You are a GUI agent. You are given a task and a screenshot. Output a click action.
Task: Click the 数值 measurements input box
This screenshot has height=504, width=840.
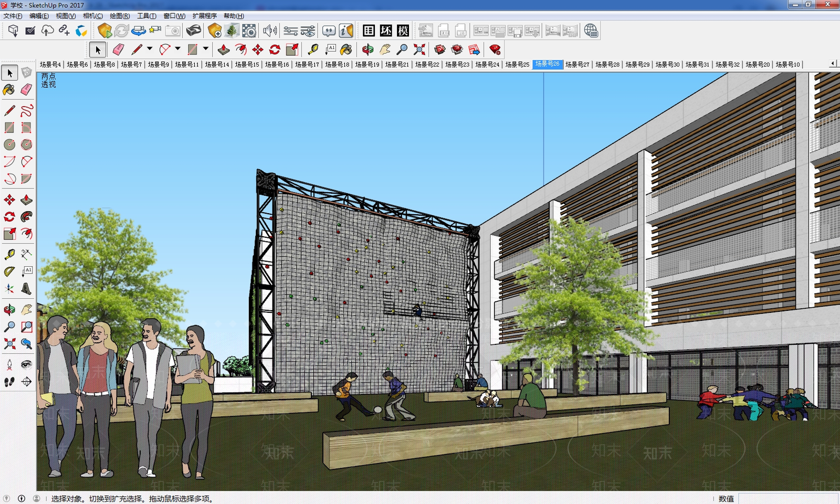(789, 498)
